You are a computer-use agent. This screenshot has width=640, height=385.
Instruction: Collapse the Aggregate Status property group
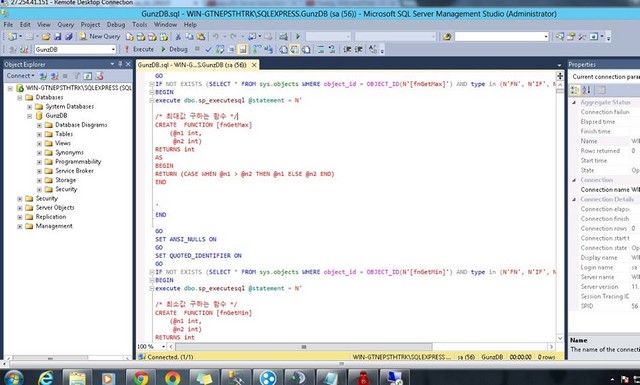tap(574, 102)
